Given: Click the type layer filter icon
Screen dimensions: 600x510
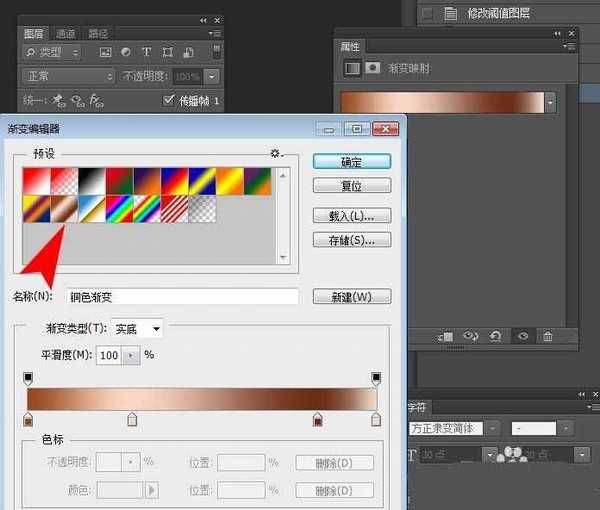Looking at the screenshot, I should coord(147,51).
